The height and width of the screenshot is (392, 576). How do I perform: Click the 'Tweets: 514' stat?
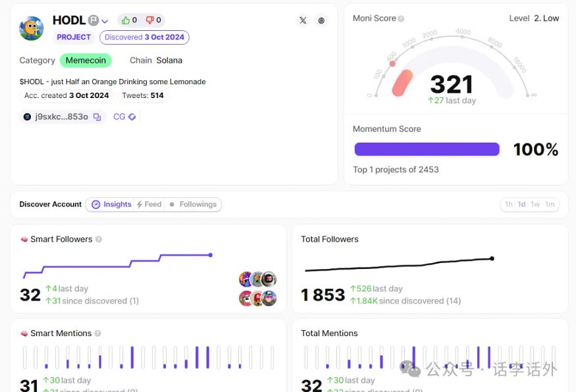coord(143,95)
